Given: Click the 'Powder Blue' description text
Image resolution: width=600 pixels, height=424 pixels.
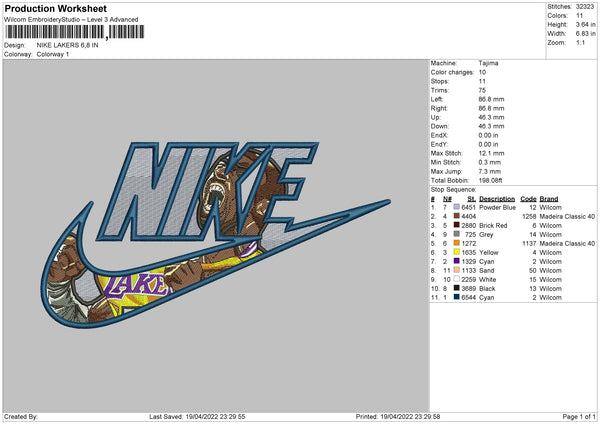Looking at the screenshot, I should point(497,207).
